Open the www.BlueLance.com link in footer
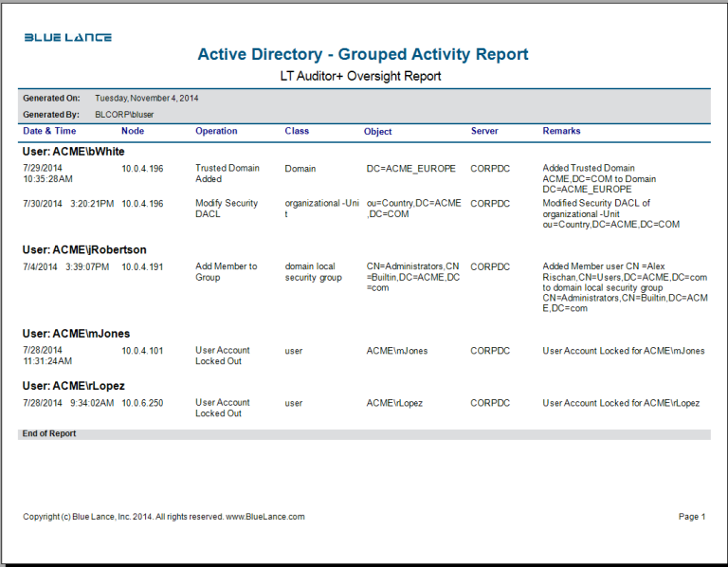The height and width of the screenshot is (567, 728). [264, 517]
